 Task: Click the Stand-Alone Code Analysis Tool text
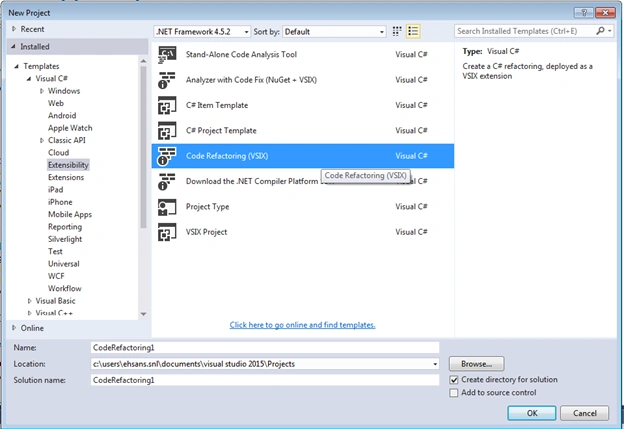click(x=241, y=55)
